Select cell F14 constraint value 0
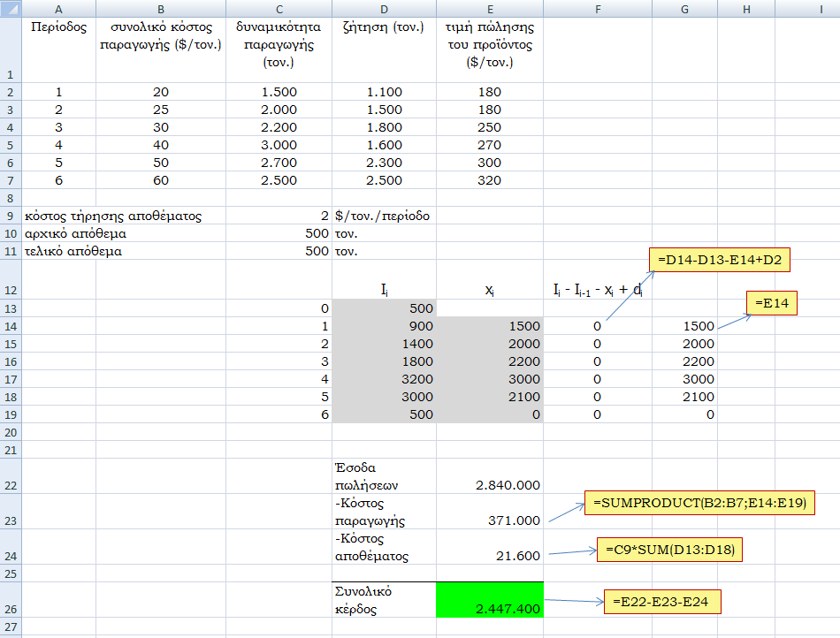The width and height of the screenshot is (840, 638). (x=598, y=326)
